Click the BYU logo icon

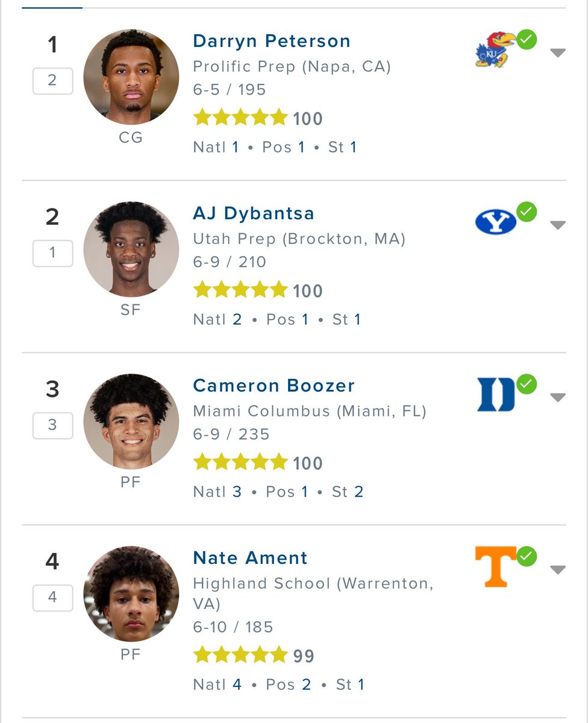click(x=496, y=222)
